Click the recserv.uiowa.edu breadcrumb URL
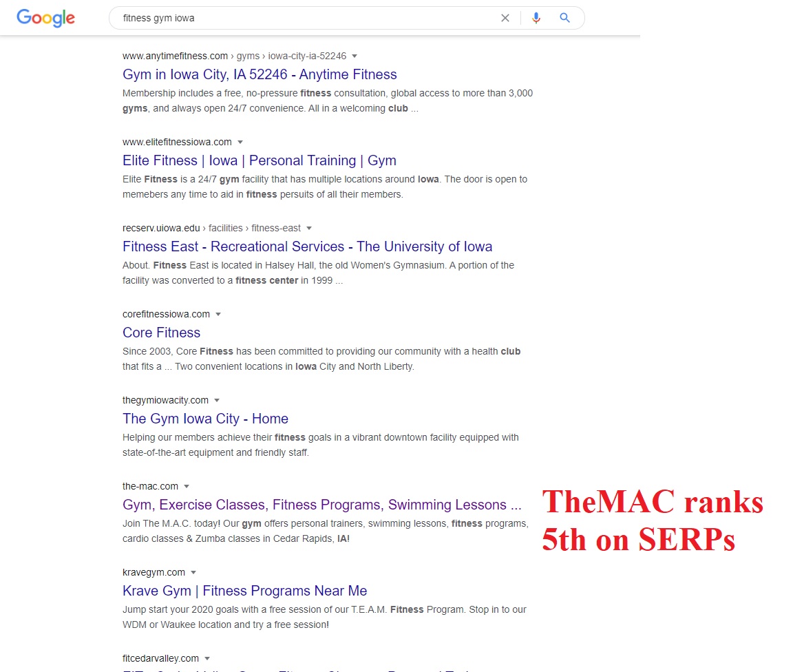The height and width of the screenshot is (672, 793). [x=211, y=228]
